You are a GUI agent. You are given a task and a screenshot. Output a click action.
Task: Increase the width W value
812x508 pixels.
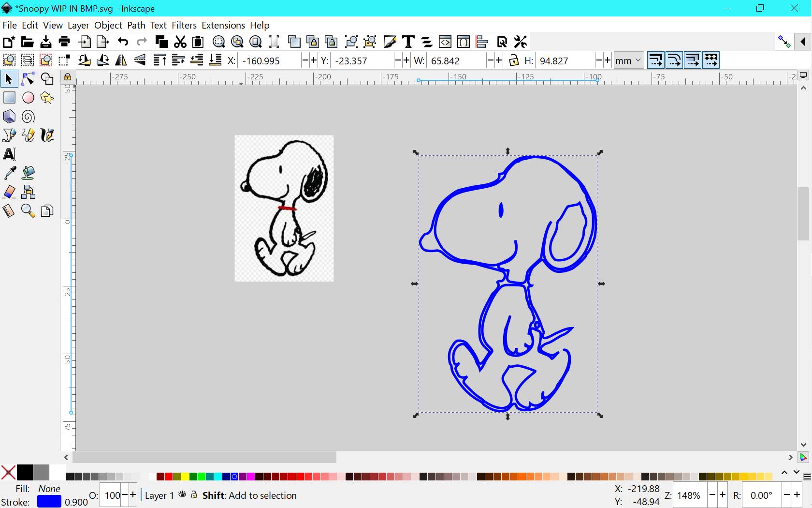499,60
